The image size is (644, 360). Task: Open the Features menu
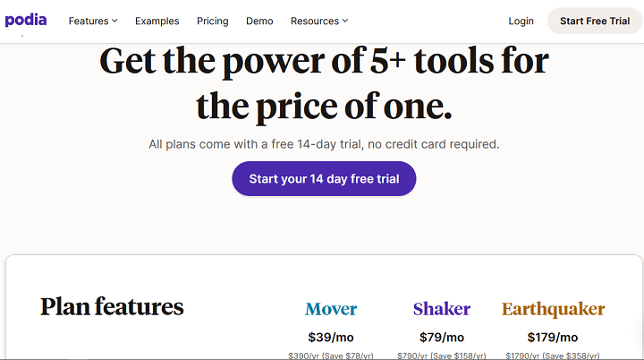point(93,21)
